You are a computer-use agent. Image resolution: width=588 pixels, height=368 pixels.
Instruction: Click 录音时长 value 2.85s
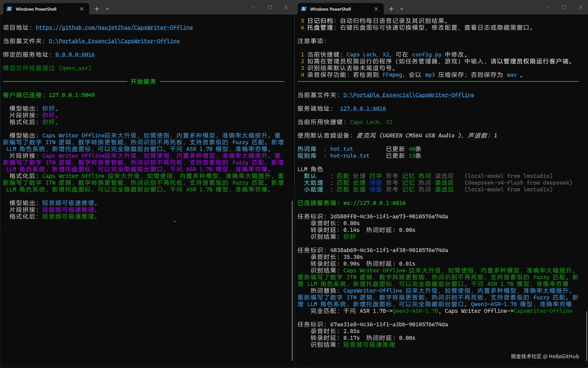coord(351,331)
